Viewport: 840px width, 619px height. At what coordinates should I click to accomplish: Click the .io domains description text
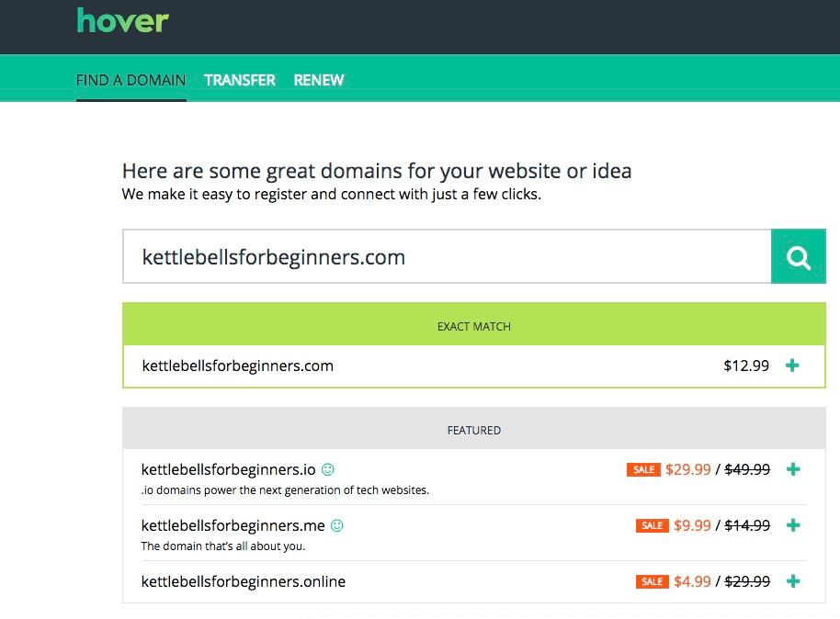[285, 490]
